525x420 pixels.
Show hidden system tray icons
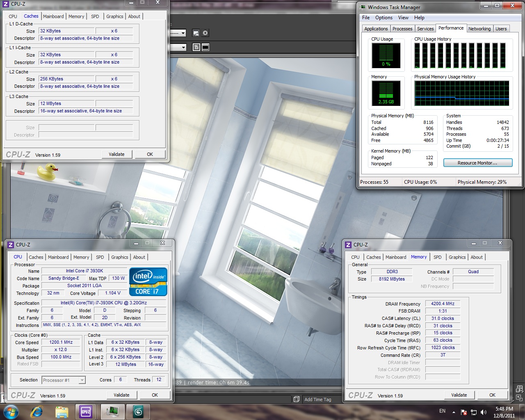pyautogui.click(x=454, y=412)
